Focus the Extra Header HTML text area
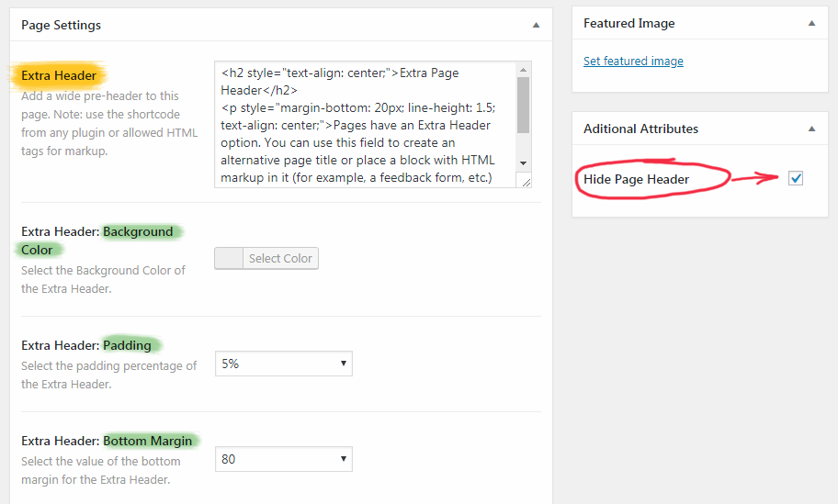The width and height of the screenshot is (838, 504). [x=365, y=124]
